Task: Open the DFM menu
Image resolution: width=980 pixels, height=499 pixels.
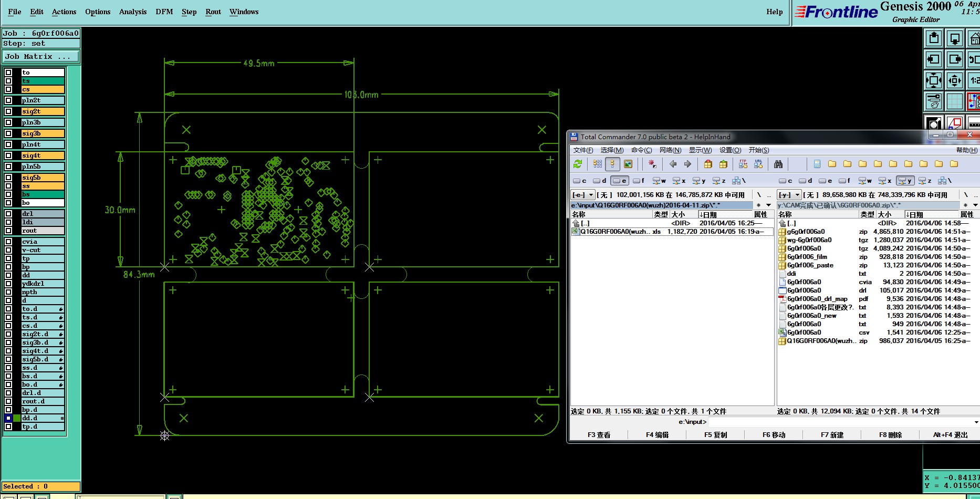Action: click(164, 12)
